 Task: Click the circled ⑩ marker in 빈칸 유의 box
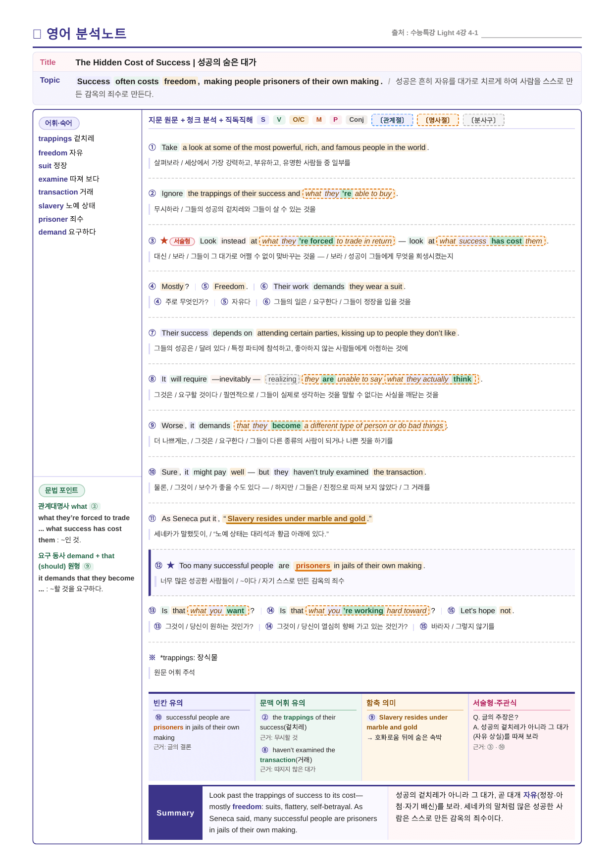(x=158, y=717)
